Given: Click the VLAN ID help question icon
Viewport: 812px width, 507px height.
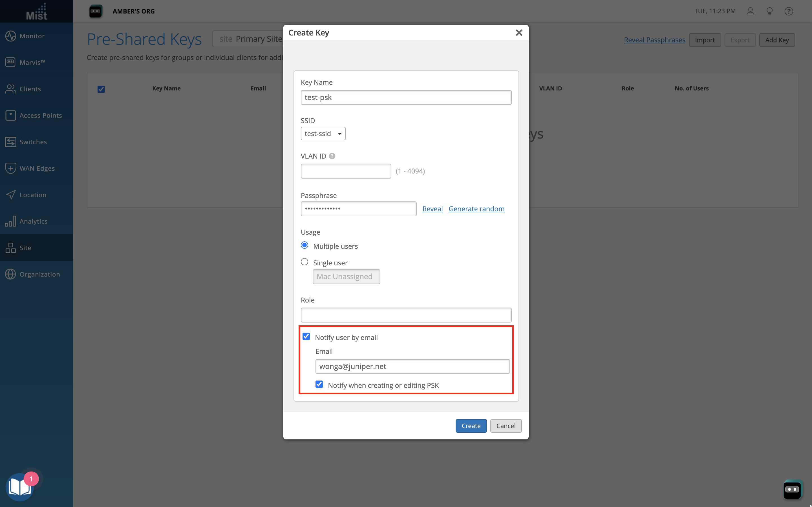Looking at the screenshot, I should point(332,156).
